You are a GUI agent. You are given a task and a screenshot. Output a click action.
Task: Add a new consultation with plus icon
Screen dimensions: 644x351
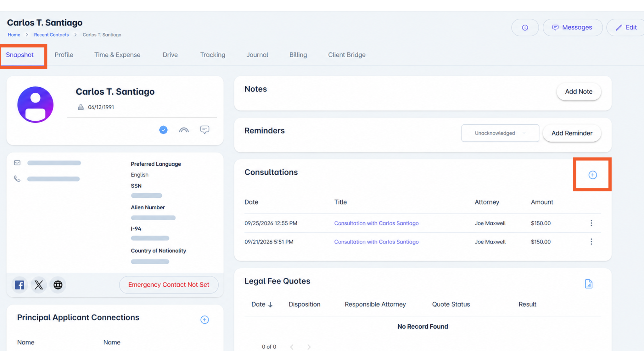(x=593, y=175)
